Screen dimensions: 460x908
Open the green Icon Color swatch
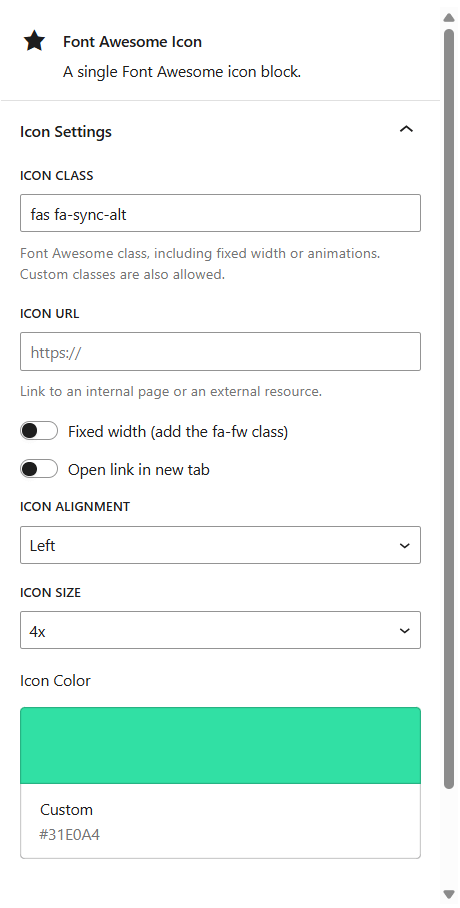(220, 745)
